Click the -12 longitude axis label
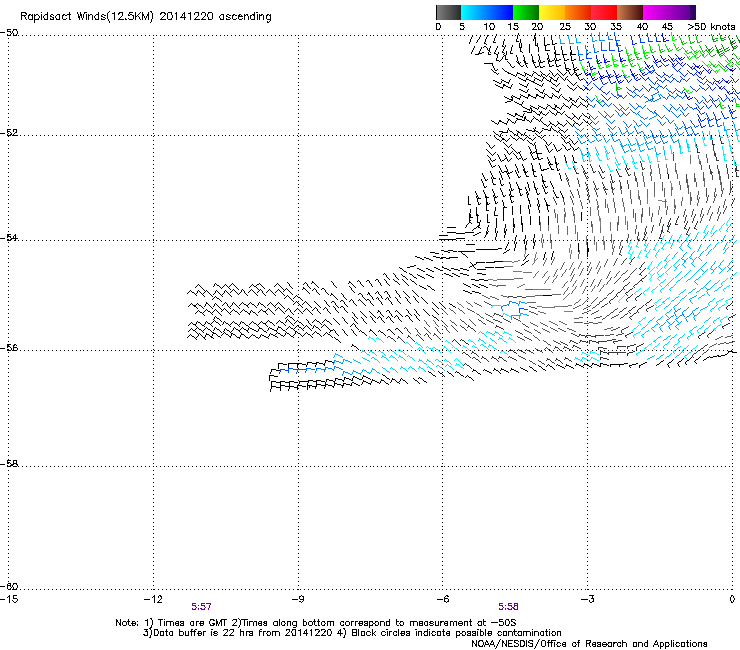 coord(153,599)
